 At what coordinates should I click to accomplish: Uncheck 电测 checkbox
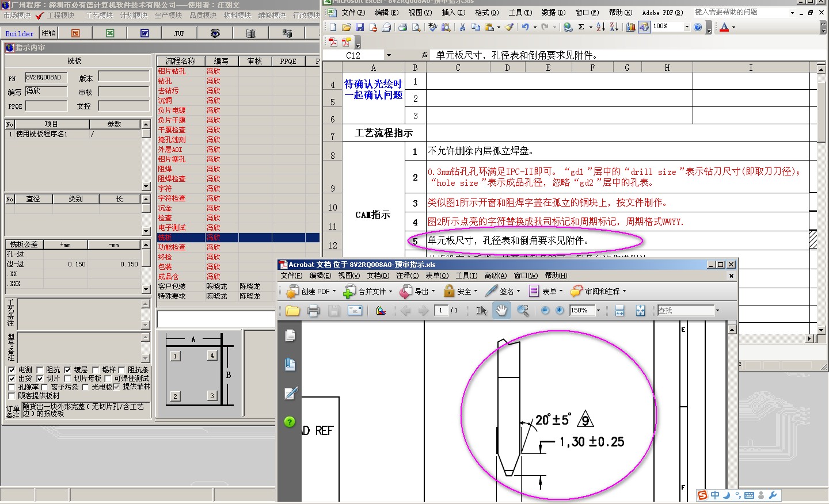pos(12,370)
